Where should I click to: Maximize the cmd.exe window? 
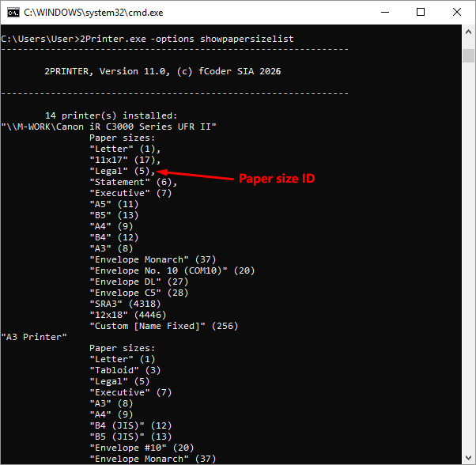421,13
